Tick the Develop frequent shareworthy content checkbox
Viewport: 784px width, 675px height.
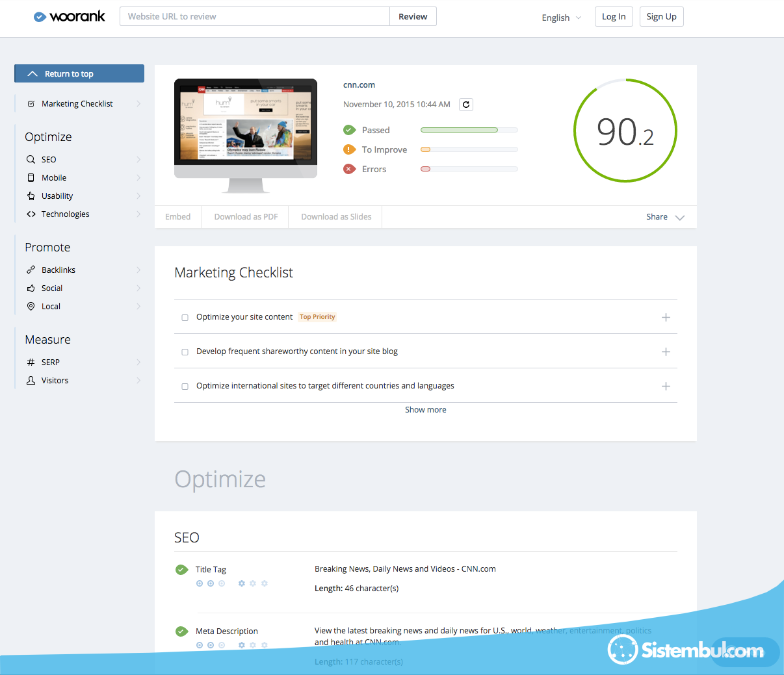point(185,352)
